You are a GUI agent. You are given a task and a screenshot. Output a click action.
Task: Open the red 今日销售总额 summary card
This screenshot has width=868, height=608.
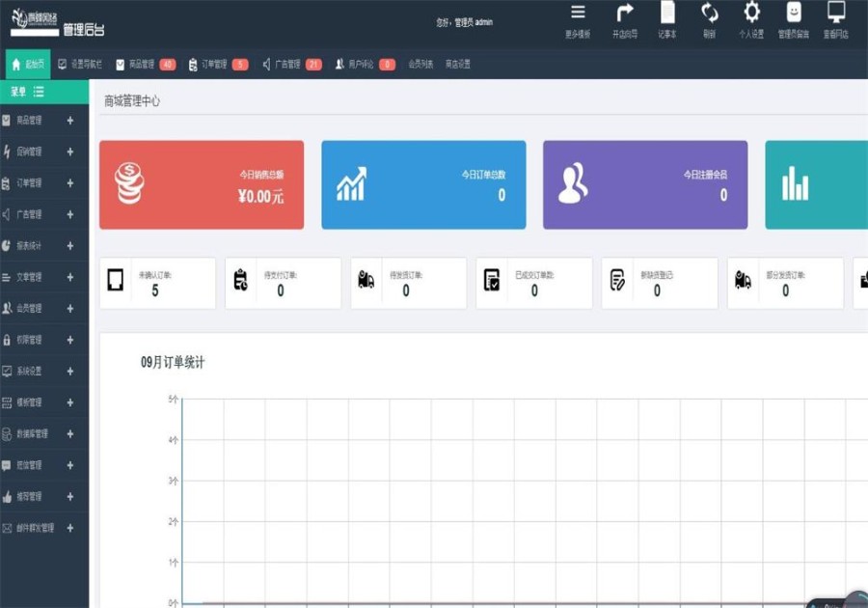coord(202,184)
